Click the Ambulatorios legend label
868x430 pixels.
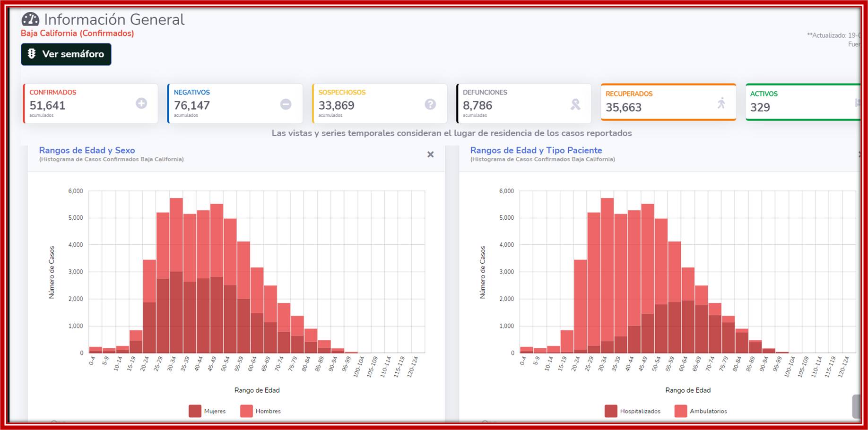pyautogui.click(x=708, y=411)
